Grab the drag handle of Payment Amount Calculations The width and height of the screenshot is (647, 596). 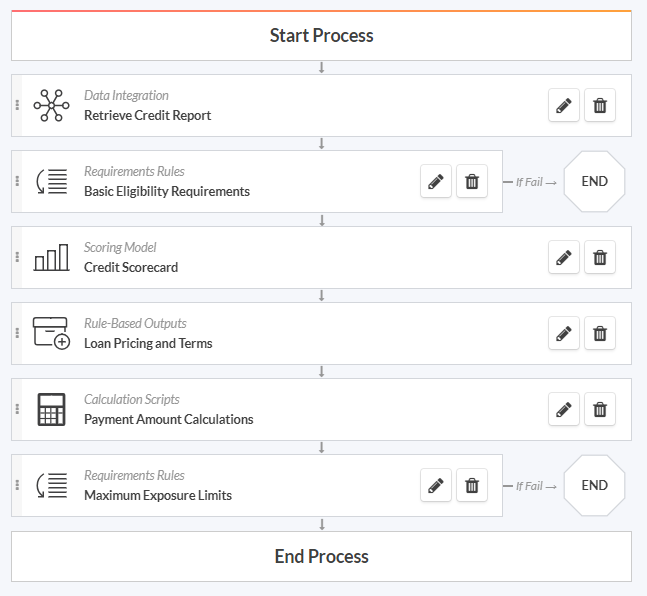coord(17,409)
